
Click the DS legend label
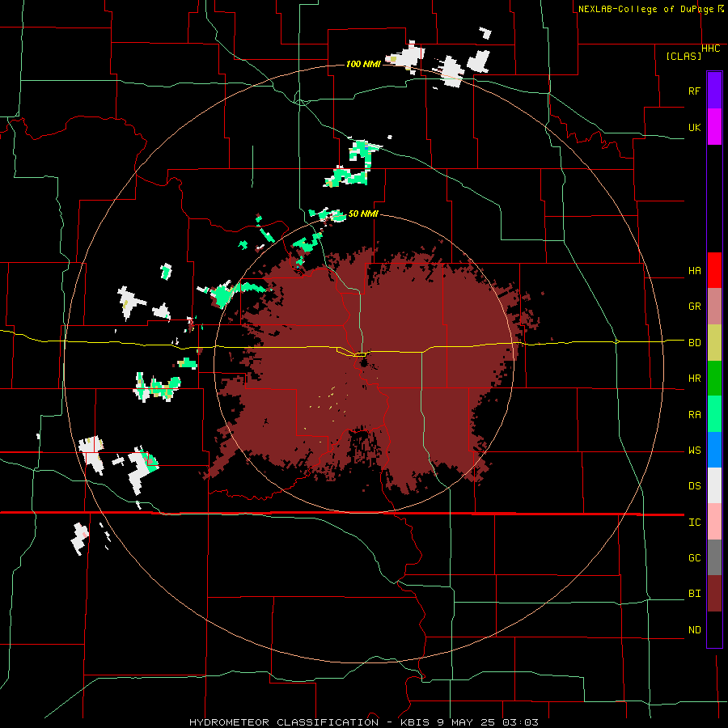click(695, 486)
